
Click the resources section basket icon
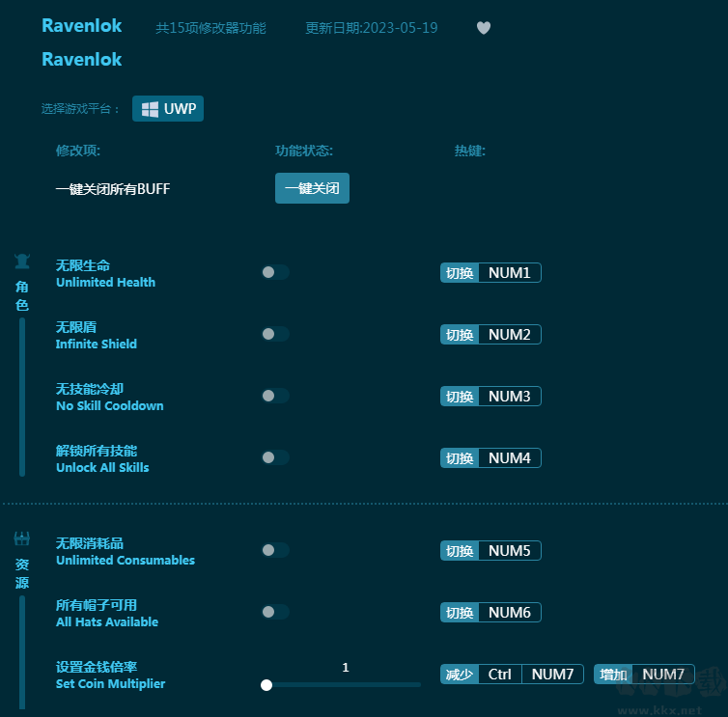click(22, 538)
